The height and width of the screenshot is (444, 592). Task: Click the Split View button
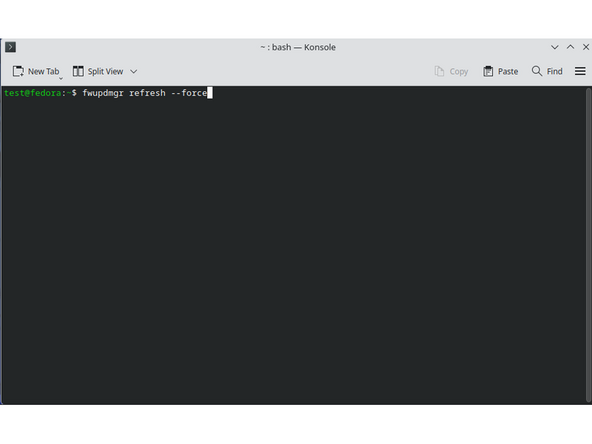[x=98, y=71]
